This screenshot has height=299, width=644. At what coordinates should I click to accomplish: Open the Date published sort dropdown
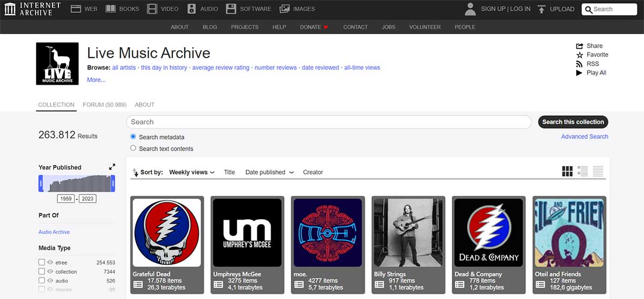tap(269, 172)
